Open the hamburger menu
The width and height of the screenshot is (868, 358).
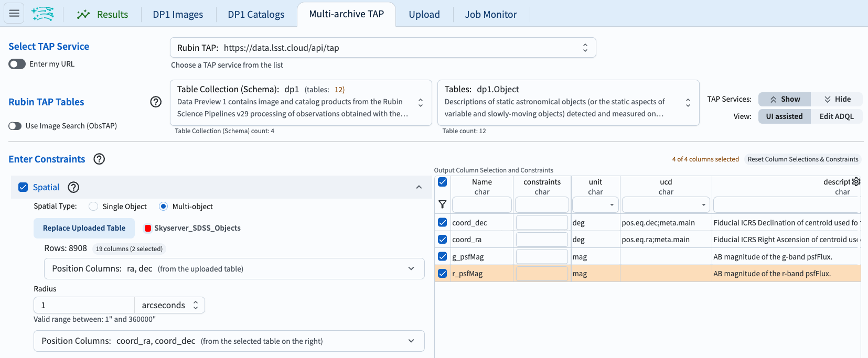pos(14,13)
